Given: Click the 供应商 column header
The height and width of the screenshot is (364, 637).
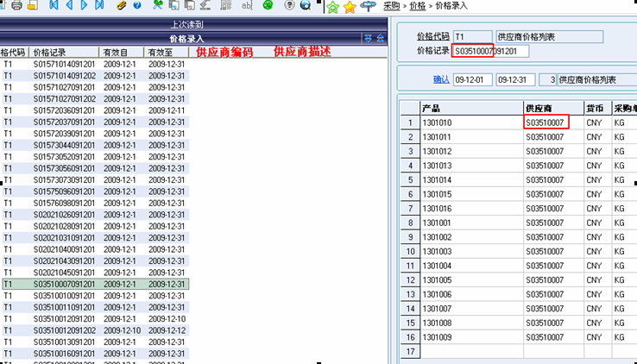Looking at the screenshot, I should coord(539,109).
